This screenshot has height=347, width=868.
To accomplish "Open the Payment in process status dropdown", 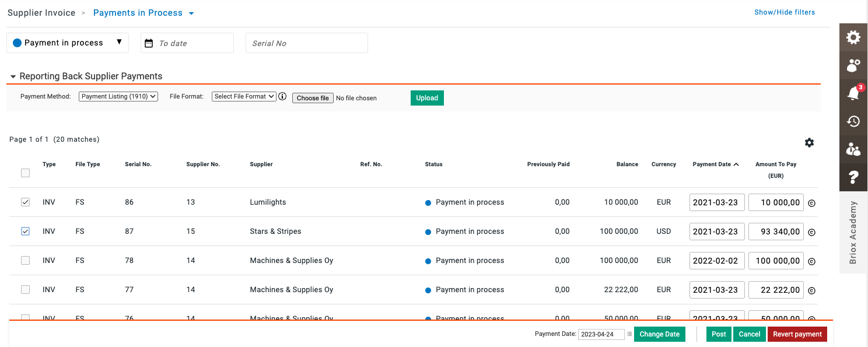I will coord(68,43).
